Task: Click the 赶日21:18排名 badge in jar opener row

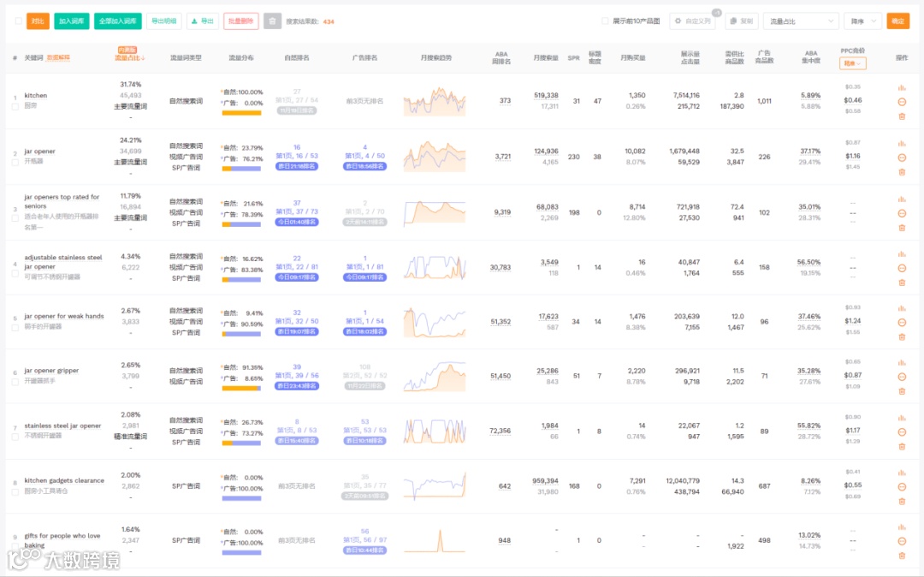Action: coord(297,166)
